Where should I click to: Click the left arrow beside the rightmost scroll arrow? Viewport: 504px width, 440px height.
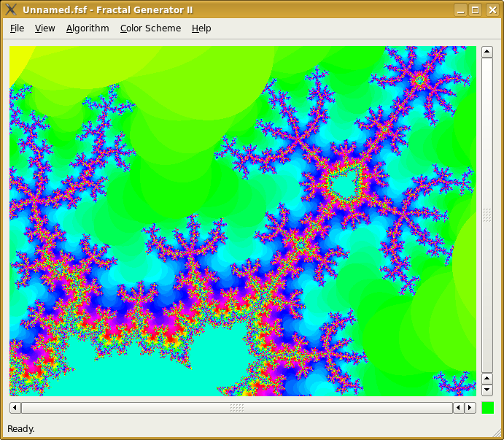tap(459, 408)
